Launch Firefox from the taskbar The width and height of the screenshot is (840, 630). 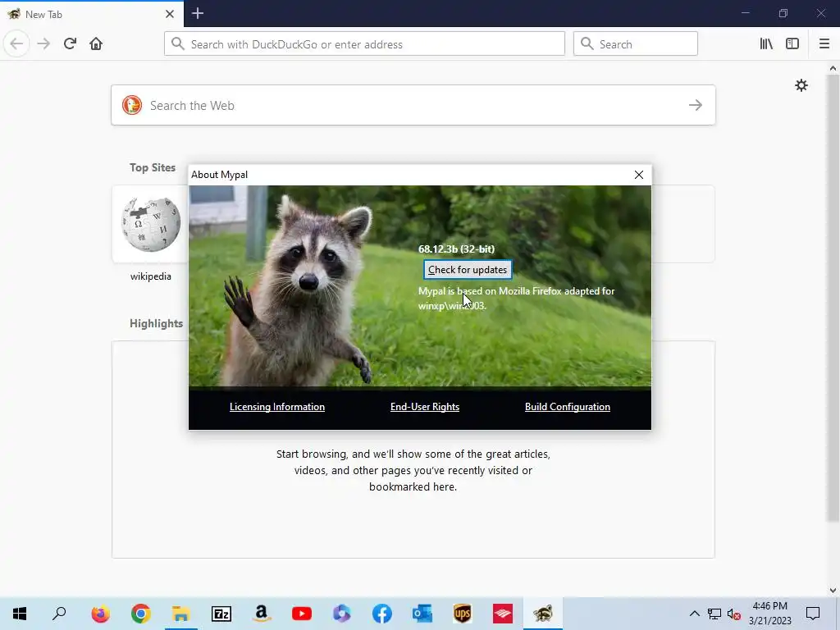100,614
